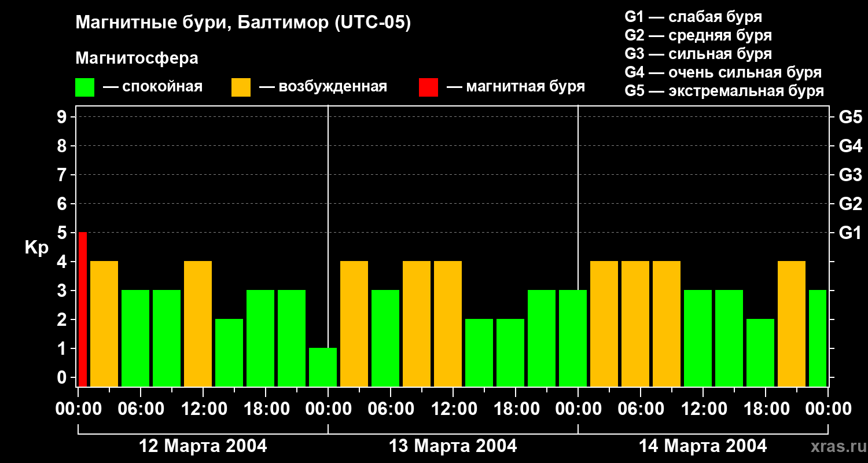The image size is (868, 463).
Task: Click the '12 Марта 2004' date label
Action: click(203, 446)
